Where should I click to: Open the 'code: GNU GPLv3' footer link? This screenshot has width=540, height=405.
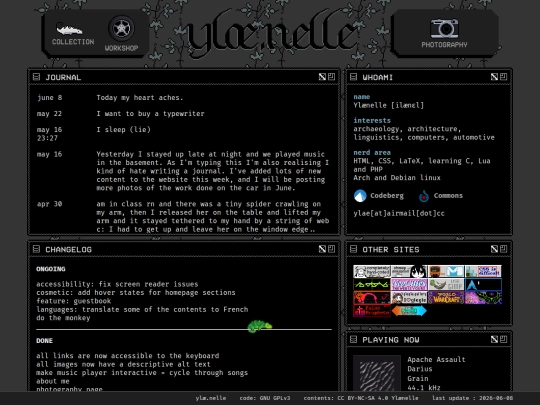[265, 398]
